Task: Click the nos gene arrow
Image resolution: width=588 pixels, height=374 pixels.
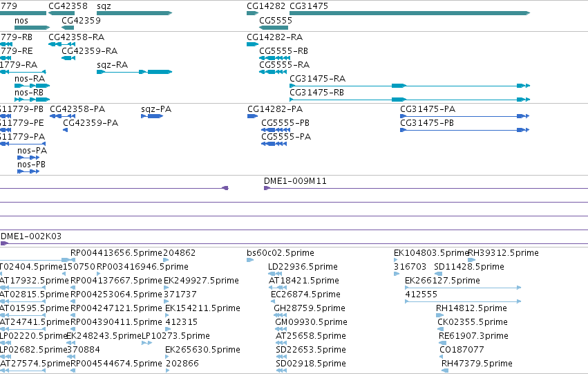Action: pyautogui.click(x=32, y=28)
